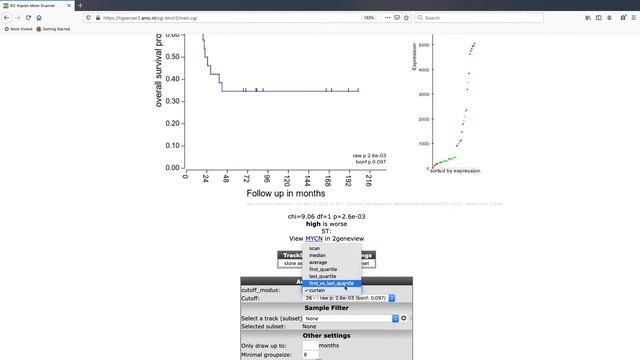Reload the current page
This screenshot has width=640, height=360.
(x=28, y=18)
